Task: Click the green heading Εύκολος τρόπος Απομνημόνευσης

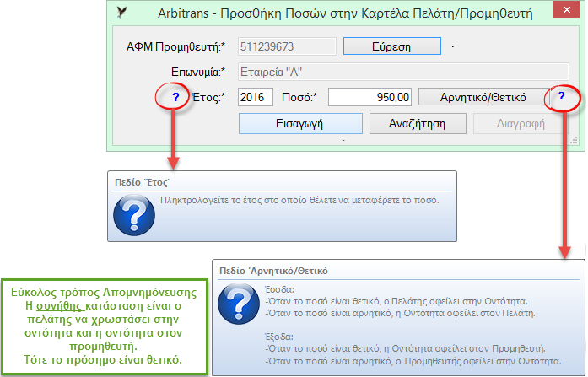Action: coord(104,293)
